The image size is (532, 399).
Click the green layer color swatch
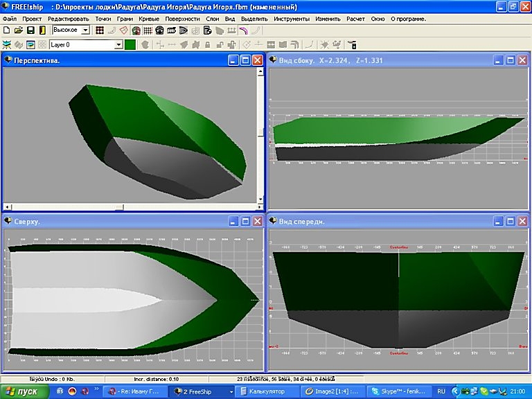(x=130, y=44)
